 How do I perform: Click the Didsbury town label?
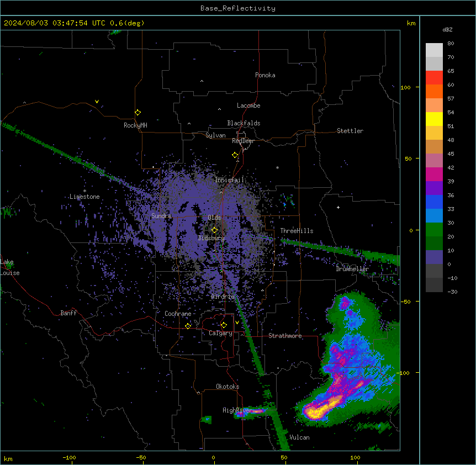click(211, 238)
